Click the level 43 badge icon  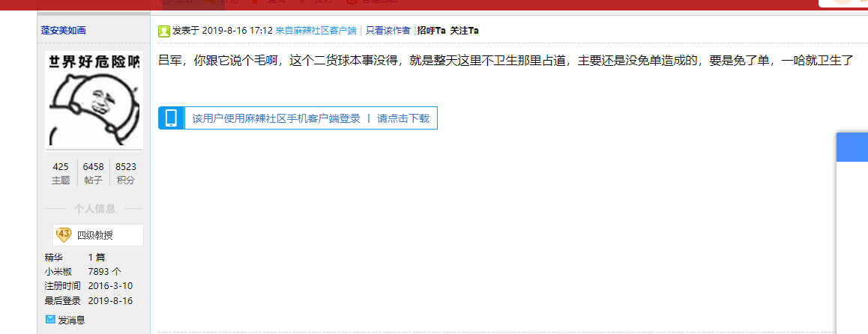64,234
